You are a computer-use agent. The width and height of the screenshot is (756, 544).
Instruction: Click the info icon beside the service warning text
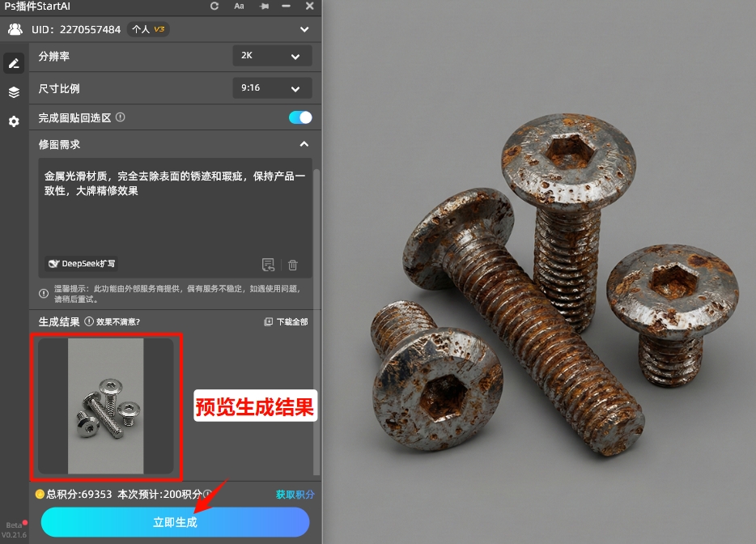(43, 291)
